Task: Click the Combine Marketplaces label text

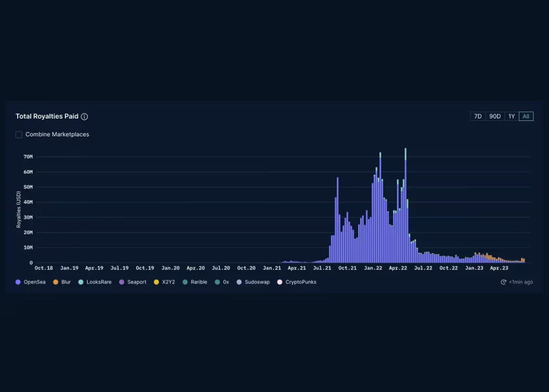Action: 57,135
